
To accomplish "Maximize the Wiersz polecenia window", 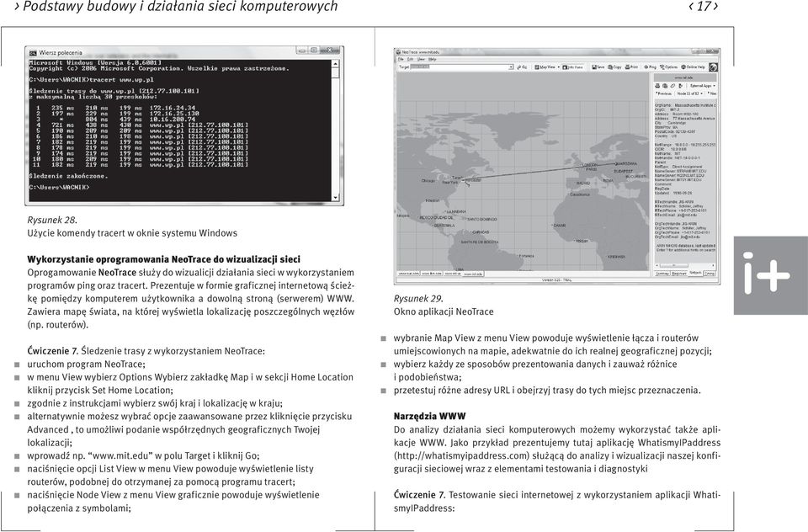I will 314,51.
